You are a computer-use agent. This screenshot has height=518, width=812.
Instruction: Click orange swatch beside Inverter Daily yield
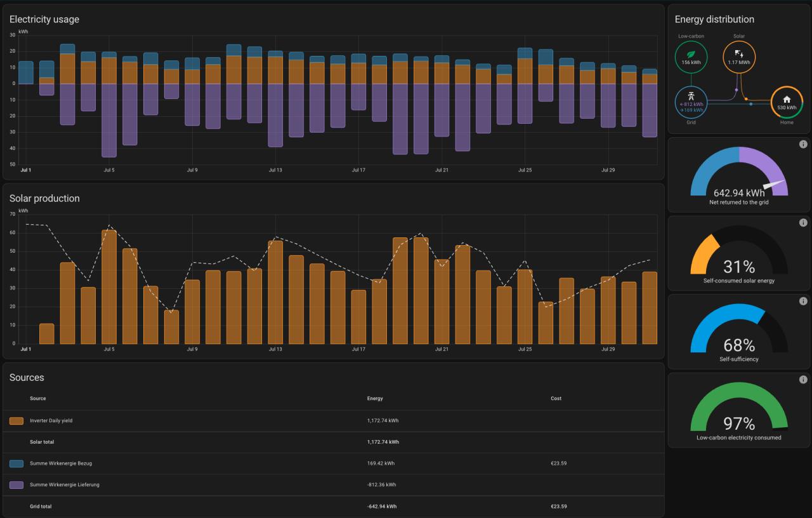(x=17, y=421)
